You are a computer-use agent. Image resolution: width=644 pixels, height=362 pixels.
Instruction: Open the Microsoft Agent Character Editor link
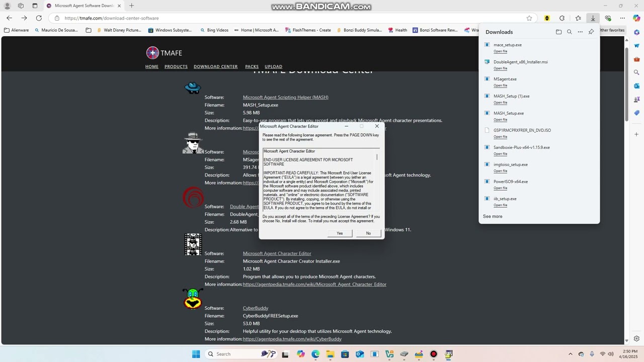click(x=277, y=253)
